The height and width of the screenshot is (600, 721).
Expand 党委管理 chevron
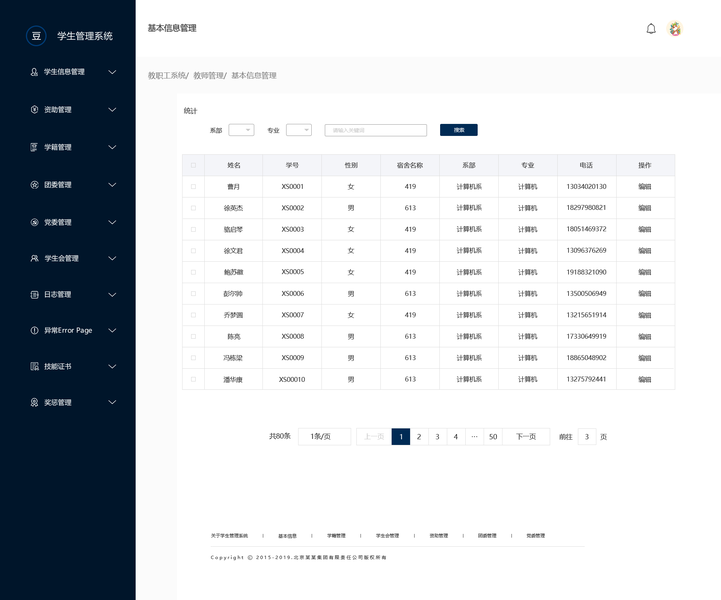[112, 223]
